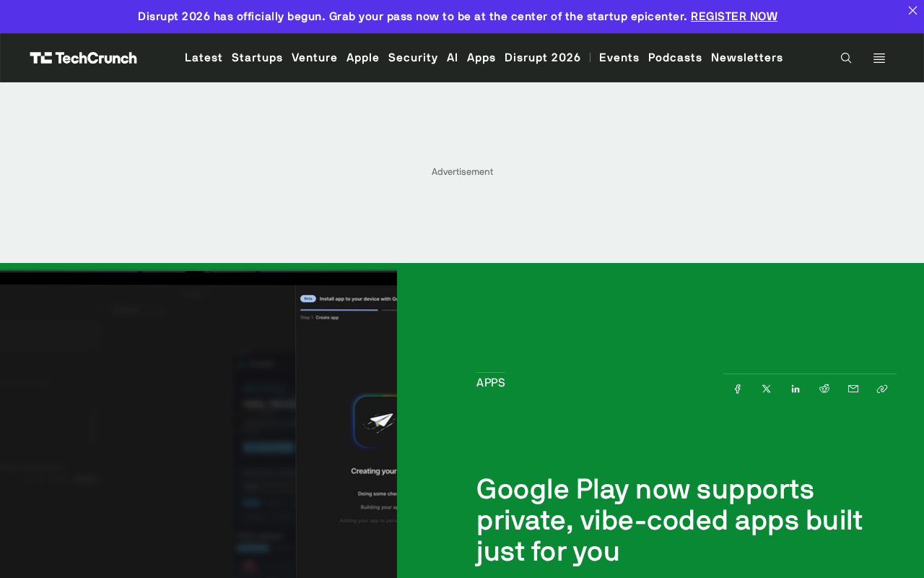Open the AI nav link
The width and height of the screenshot is (924, 578).
point(453,58)
